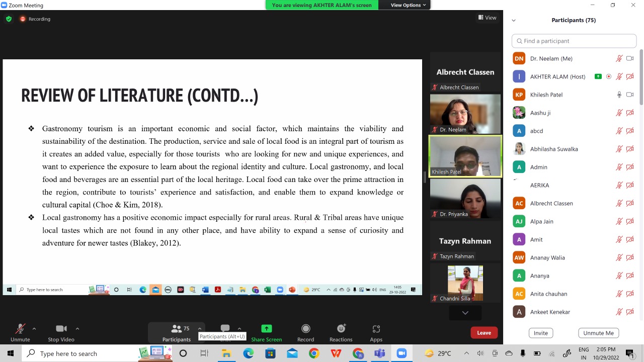Screen dimensions: 644x362
Task: Click the green encryption shield icon
Action: tap(9, 19)
